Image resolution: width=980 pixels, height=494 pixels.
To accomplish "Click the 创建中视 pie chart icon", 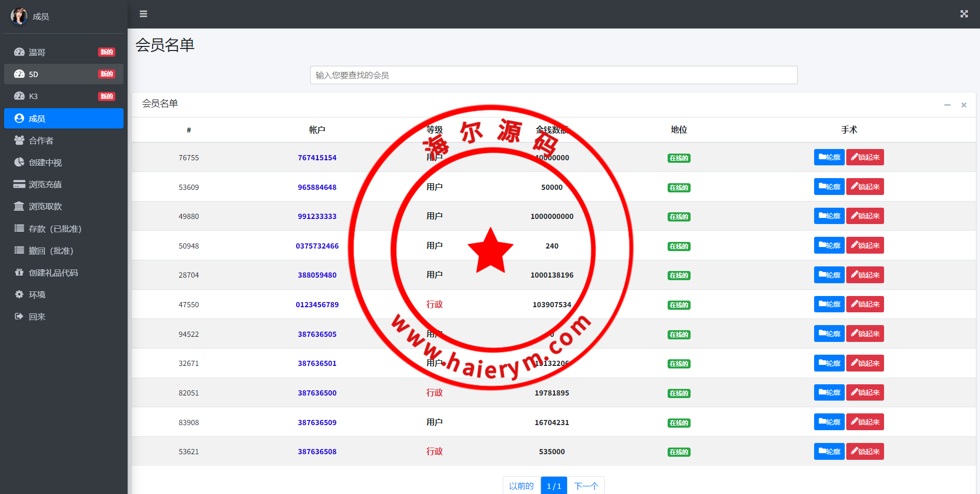I will [x=19, y=162].
